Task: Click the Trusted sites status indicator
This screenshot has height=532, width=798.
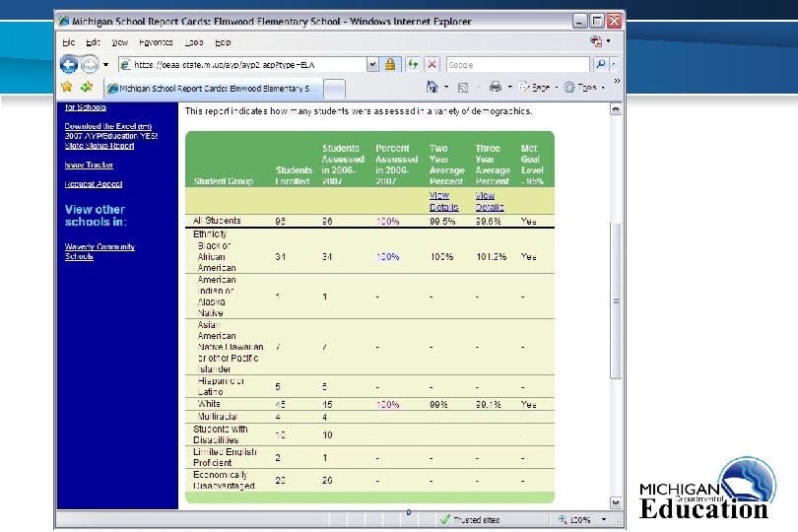Action: [x=470, y=520]
